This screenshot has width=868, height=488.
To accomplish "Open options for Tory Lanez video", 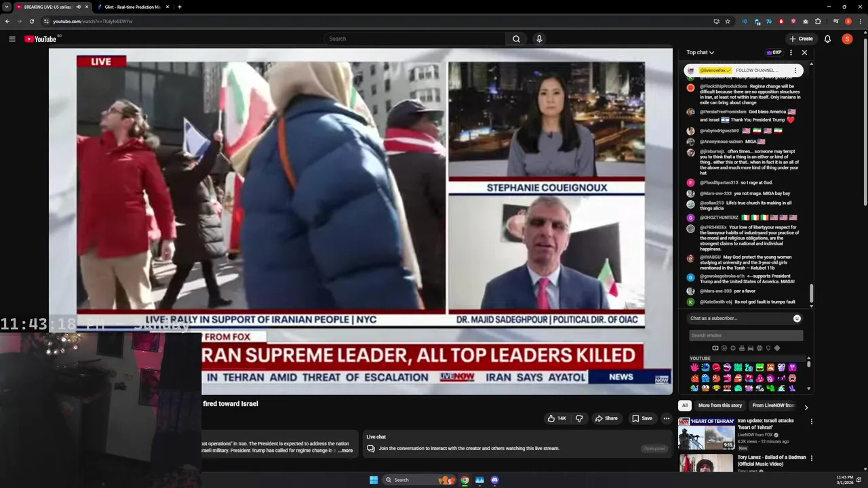I will tap(811, 458).
